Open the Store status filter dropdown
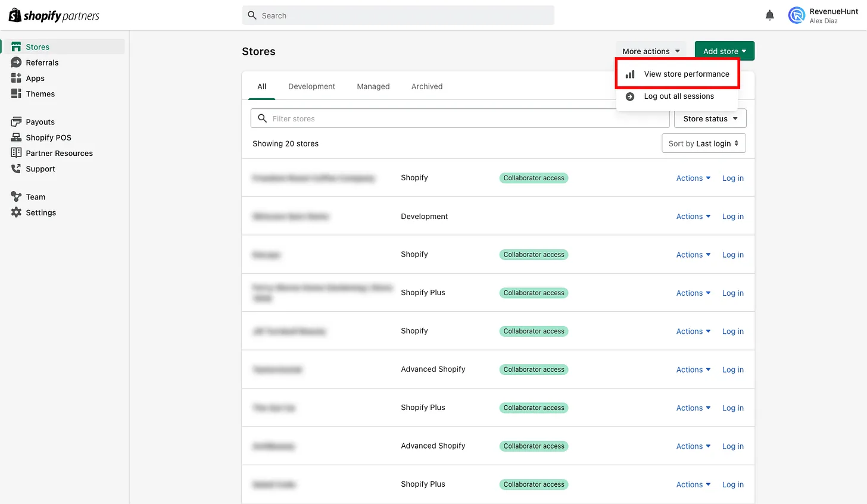Screen dimensions: 867x504 710,118
